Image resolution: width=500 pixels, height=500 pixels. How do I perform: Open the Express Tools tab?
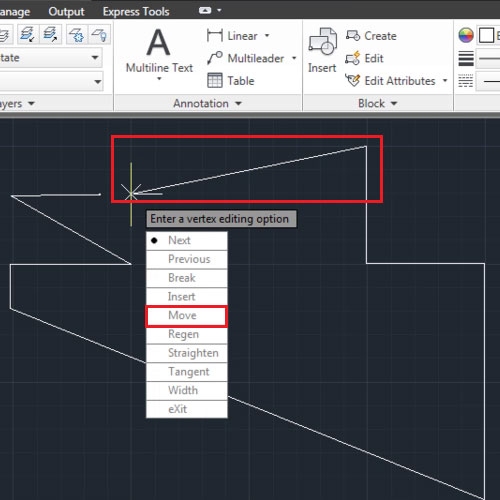tap(136, 12)
